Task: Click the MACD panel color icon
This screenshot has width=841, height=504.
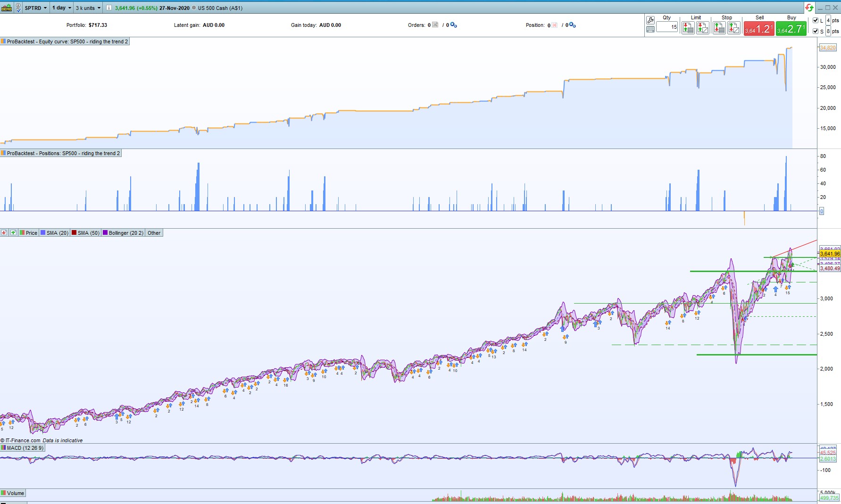Action: point(3,448)
